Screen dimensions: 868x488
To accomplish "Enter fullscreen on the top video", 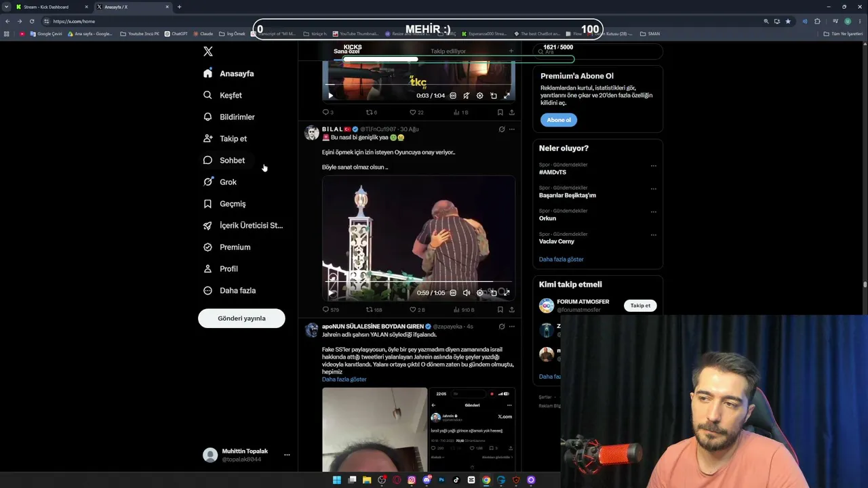I will pos(507,96).
